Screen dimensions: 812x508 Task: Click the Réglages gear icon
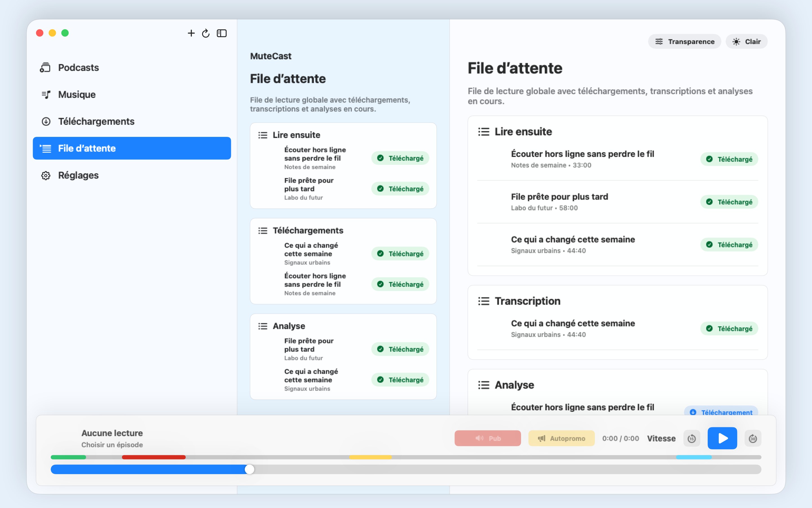(46, 175)
